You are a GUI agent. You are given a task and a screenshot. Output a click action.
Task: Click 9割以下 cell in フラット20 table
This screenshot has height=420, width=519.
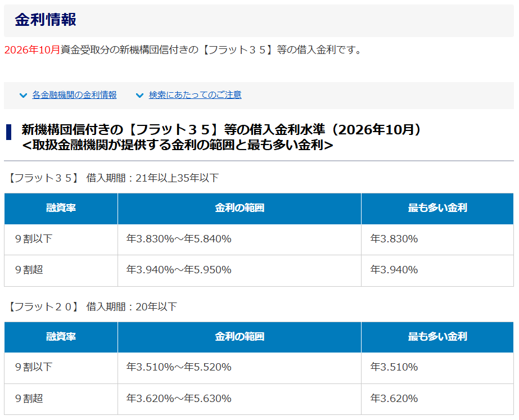point(61,368)
